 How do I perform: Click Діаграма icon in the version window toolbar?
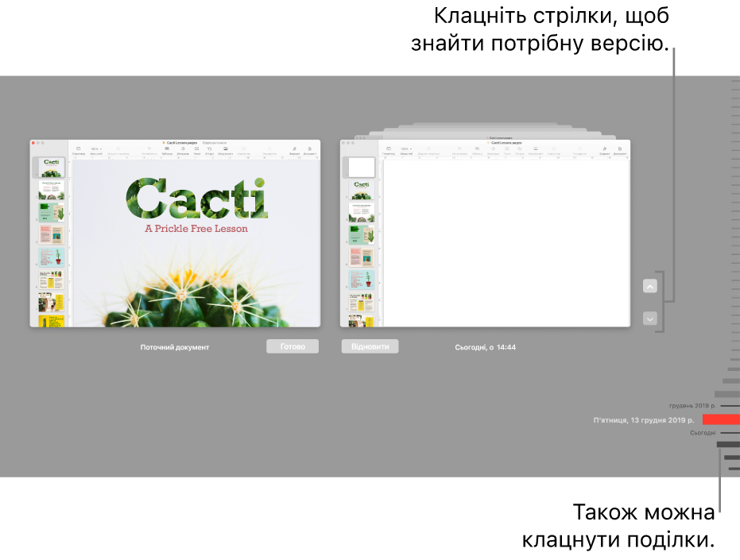[x=493, y=149]
